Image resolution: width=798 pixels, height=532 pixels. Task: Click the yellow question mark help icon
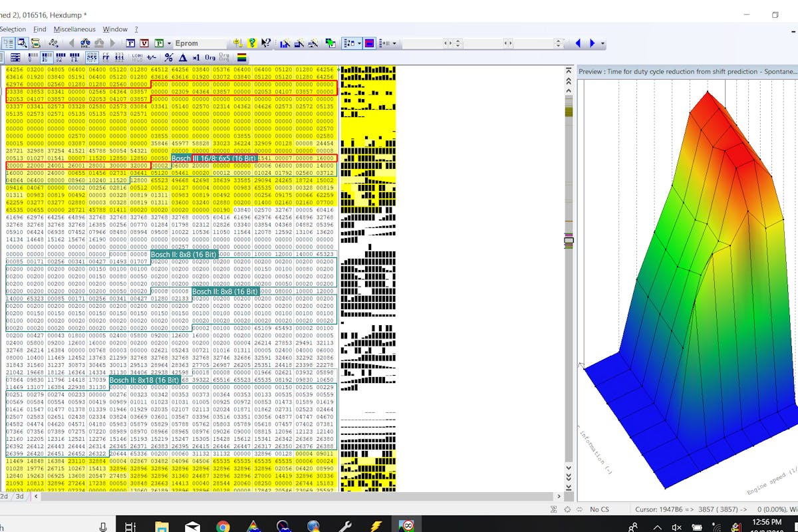pyautogui.click(x=252, y=43)
